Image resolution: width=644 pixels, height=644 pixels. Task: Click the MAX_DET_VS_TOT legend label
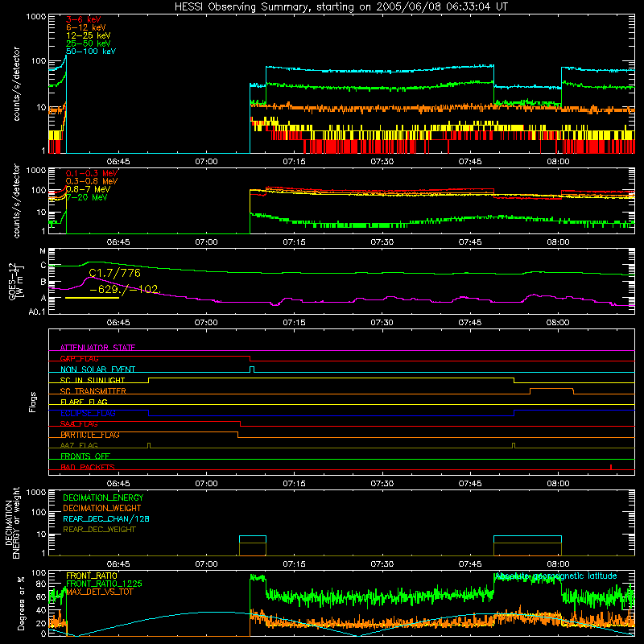99,592
